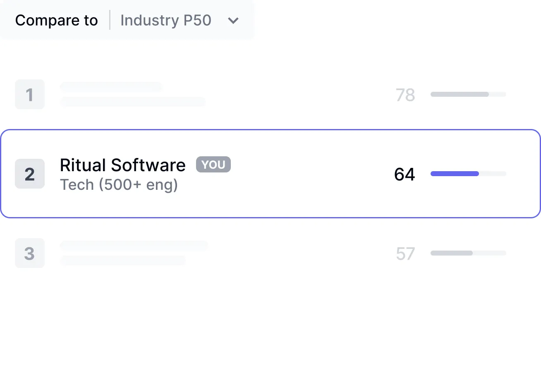
Task: Select the Ritual Software company name
Action: click(122, 165)
